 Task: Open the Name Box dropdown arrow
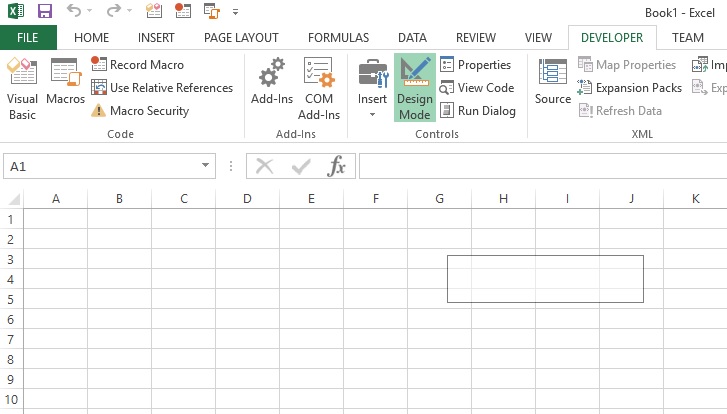(206, 167)
